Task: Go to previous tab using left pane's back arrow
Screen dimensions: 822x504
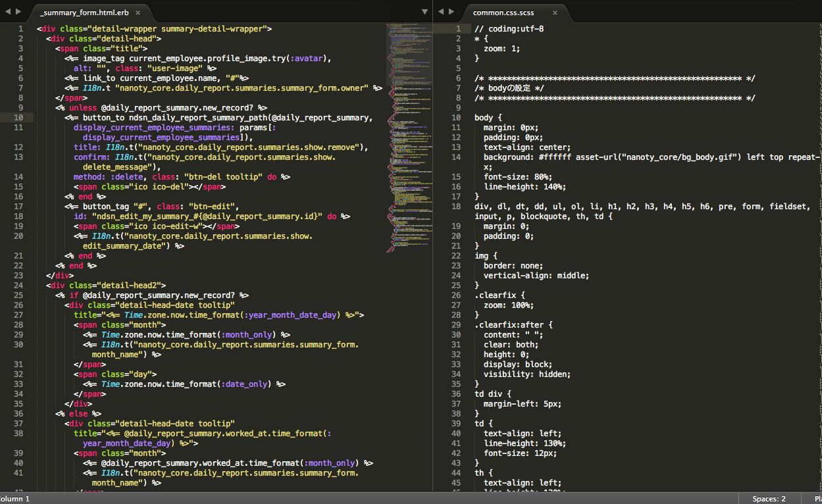Action: click(7, 12)
